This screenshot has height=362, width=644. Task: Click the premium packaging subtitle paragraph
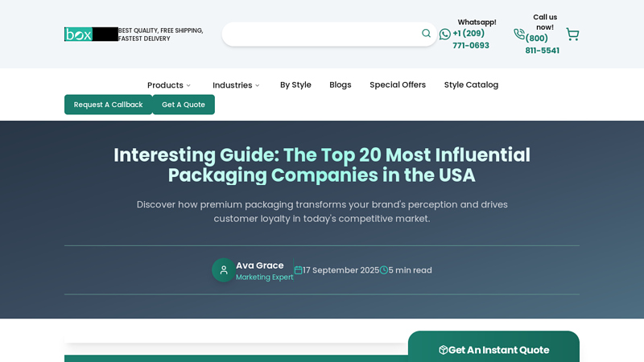[322, 212]
